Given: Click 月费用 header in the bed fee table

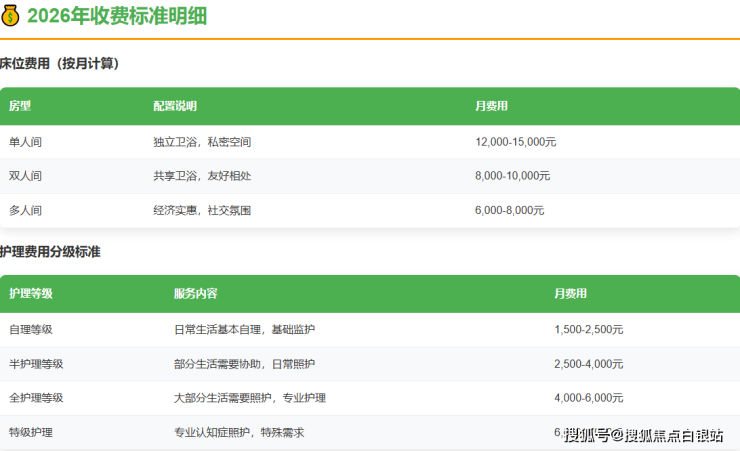Looking at the screenshot, I should (x=491, y=106).
